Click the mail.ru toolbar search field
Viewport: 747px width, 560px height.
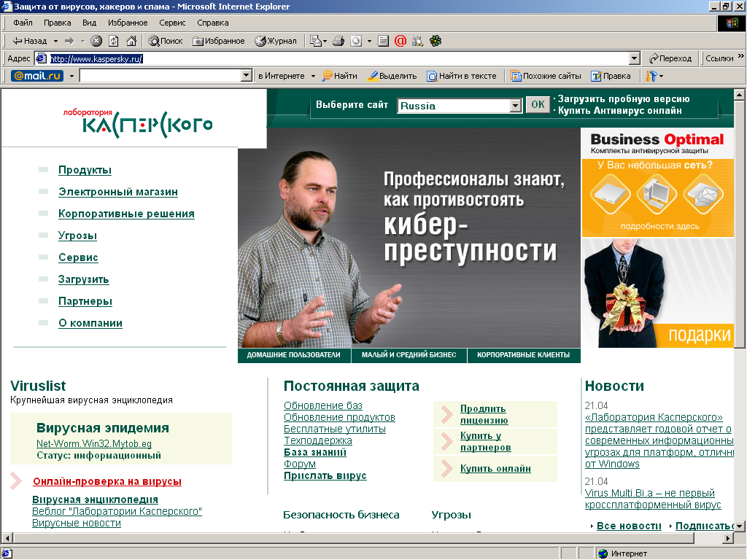(160, 76)
